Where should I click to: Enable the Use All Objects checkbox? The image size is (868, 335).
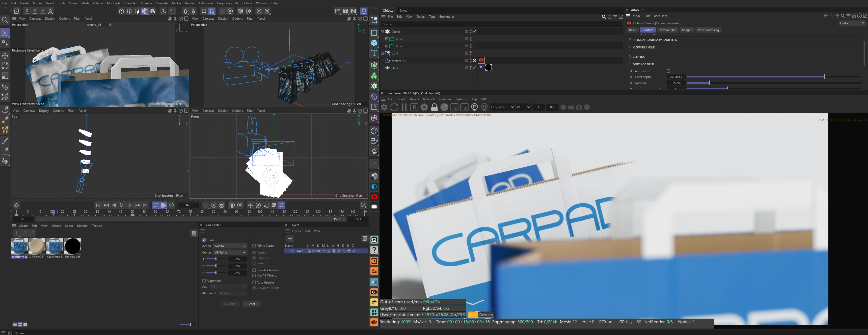(x=254, y=276)
